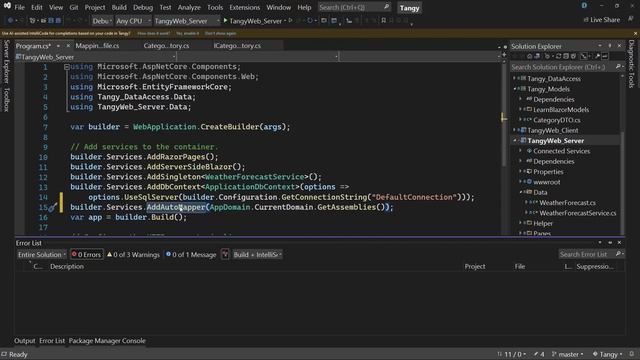Click the search magnifier in Error List search
The height and width of the screenshot is (360, 640).
coord(618,254)
